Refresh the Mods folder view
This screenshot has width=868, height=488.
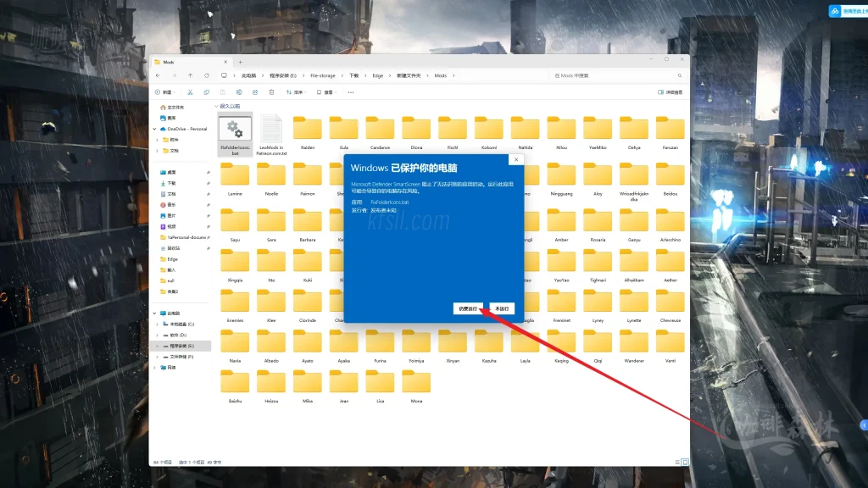pos(207,75)
